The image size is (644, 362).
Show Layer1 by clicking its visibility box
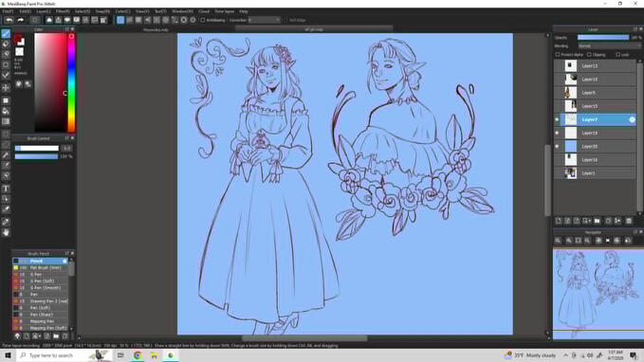[x=558, y=172]
